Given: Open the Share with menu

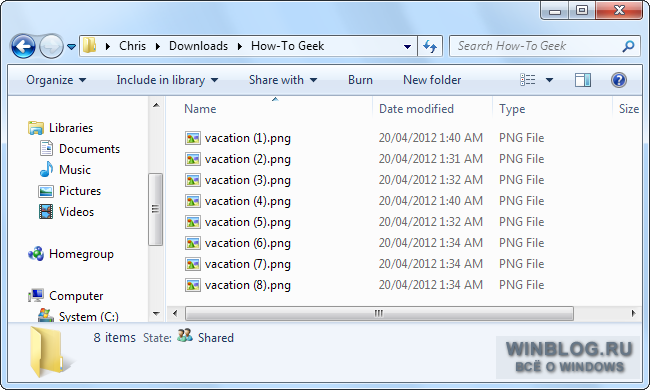Looking at the screenshot, I should point(283,80).
